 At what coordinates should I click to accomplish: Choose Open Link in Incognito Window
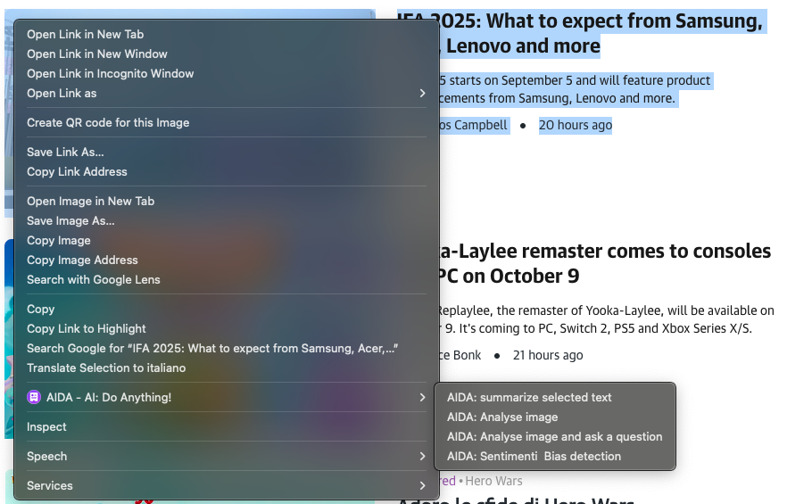pyautogui.click(x=227, y=73)
